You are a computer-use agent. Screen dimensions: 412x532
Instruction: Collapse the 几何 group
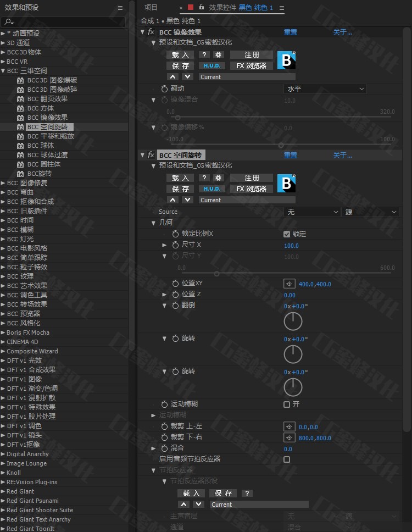(153, 223)
